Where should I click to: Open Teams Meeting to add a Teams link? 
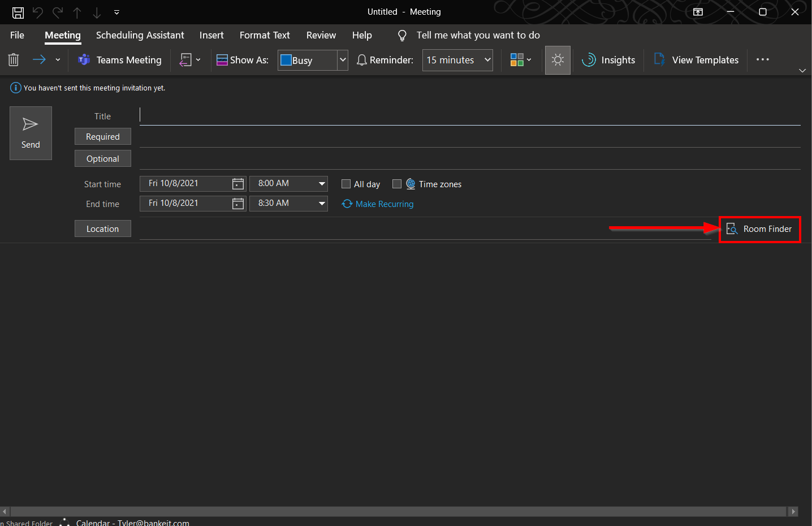119,59
